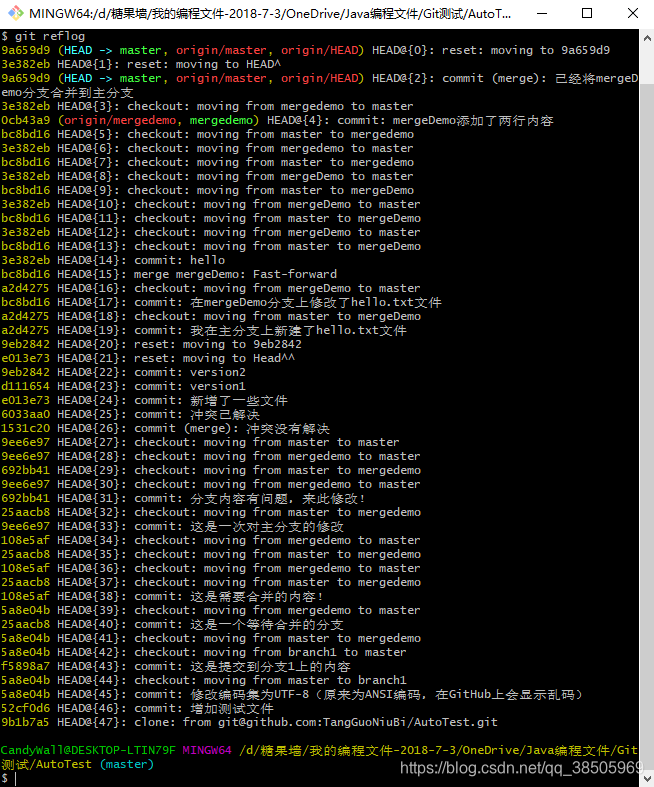Click the 'commit: version1' line

(123, 386)
